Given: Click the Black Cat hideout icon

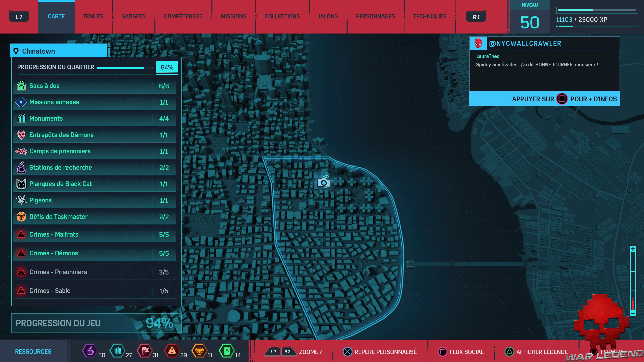Looking at the screenshot, I should pyautogui.click(x=21, y=184).
